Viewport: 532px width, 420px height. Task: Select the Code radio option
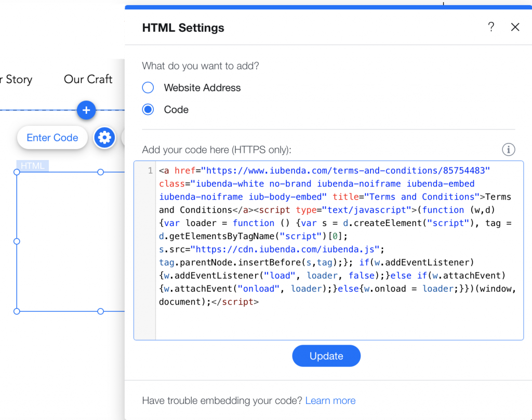148,109
